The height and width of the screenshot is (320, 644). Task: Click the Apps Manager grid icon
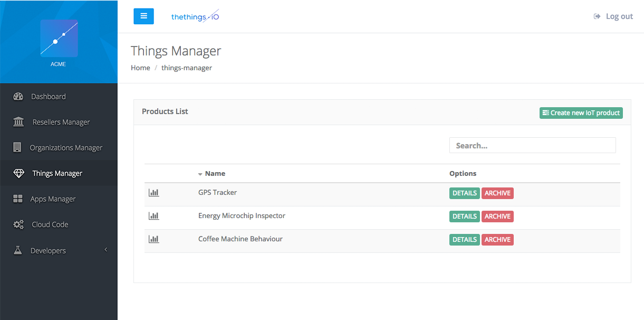(18, 199)
